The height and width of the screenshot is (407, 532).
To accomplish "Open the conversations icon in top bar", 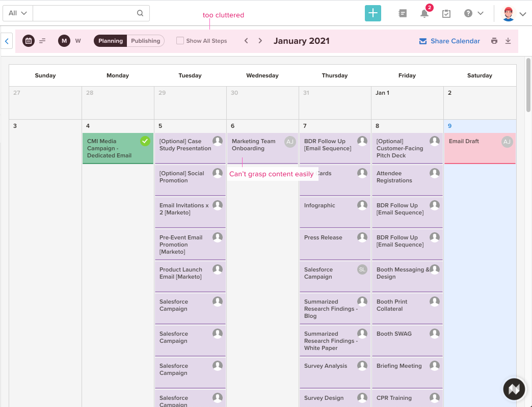I will point(403,13).
